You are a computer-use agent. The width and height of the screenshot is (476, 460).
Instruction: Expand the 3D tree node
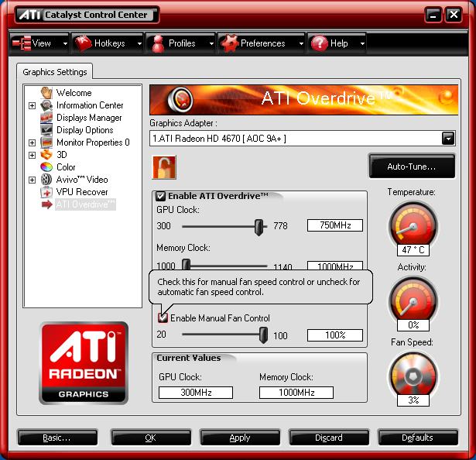click(32, 155)
